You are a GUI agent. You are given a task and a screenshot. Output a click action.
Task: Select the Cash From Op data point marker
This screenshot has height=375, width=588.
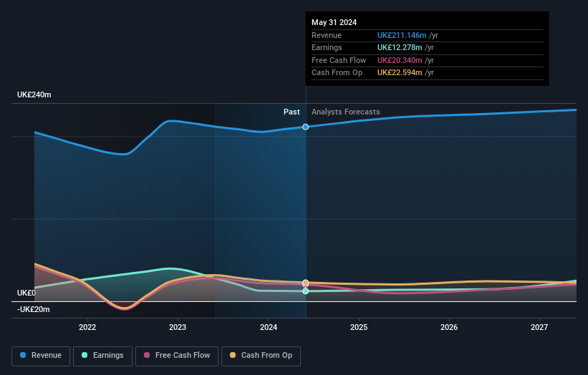coord(306,283)
